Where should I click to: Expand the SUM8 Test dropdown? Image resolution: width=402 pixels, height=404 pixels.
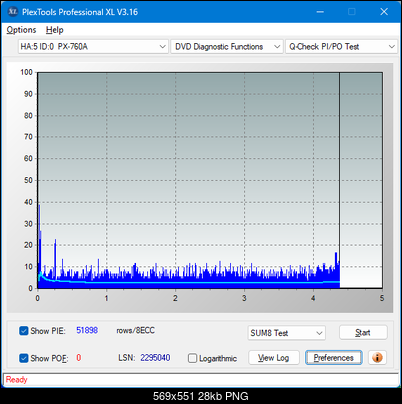pyautogui.click(x=287, y=333)
